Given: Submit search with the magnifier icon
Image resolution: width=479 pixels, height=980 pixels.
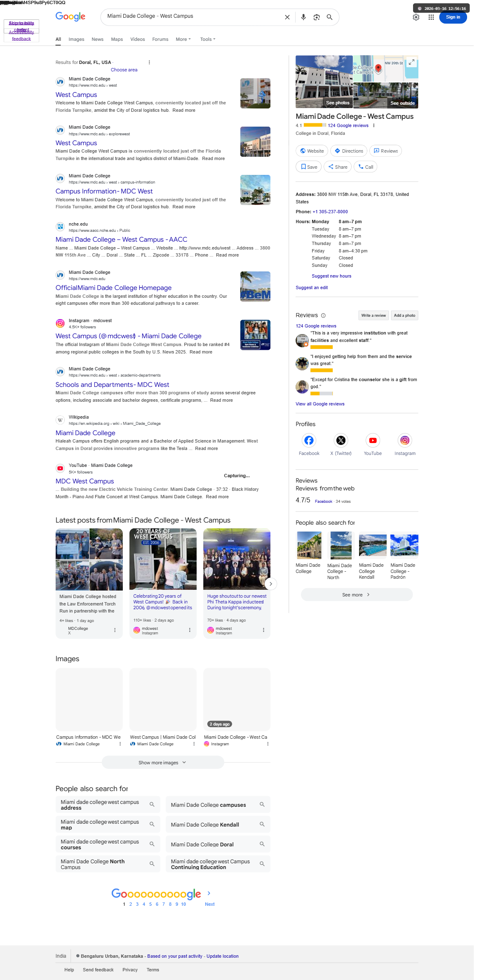Looking at the screenshot, I should click(329, 17).
